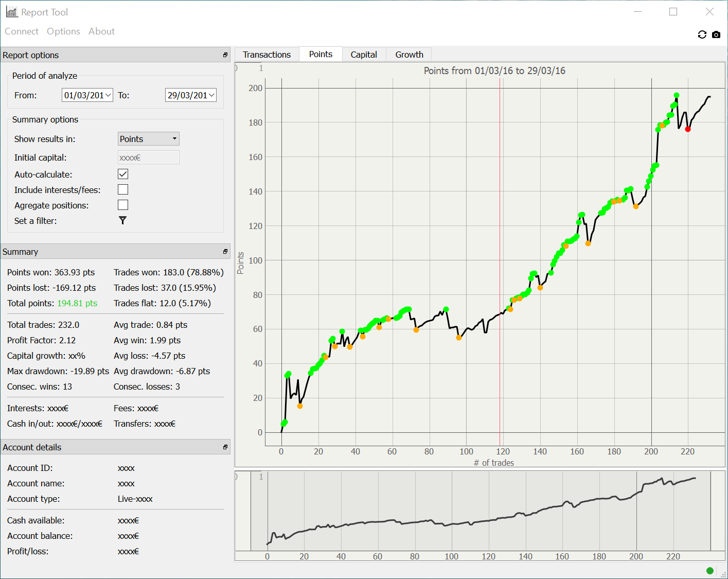Viewport: 728px width, 579px height.
Task: Open the To date picker
Action: click(x=211, y=95)
